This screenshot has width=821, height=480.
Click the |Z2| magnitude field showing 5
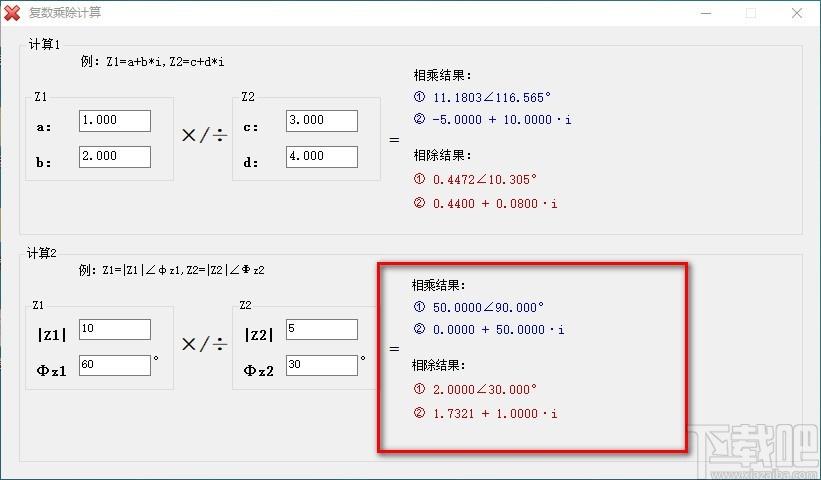tap(321, 330)
